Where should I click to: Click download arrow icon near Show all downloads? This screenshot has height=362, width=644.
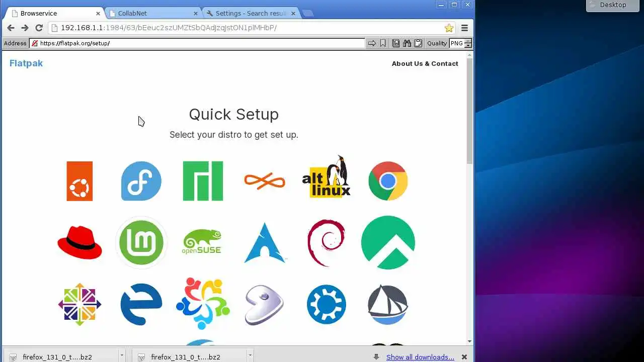[376, 357]
